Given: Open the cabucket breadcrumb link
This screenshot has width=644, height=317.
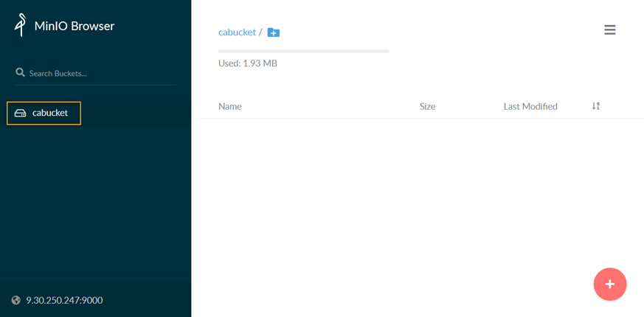Looking at the screenshot, I should coord(237,32).
